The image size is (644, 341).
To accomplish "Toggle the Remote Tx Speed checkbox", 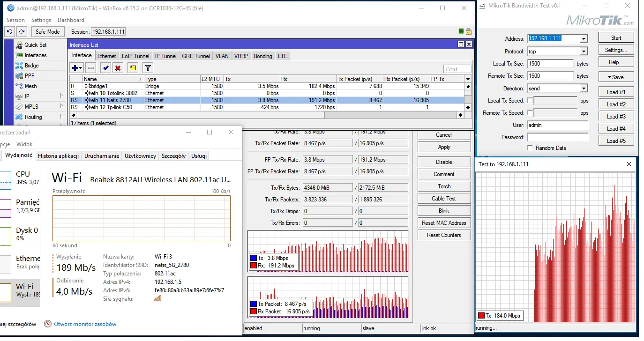I will [x=530, y=113].
